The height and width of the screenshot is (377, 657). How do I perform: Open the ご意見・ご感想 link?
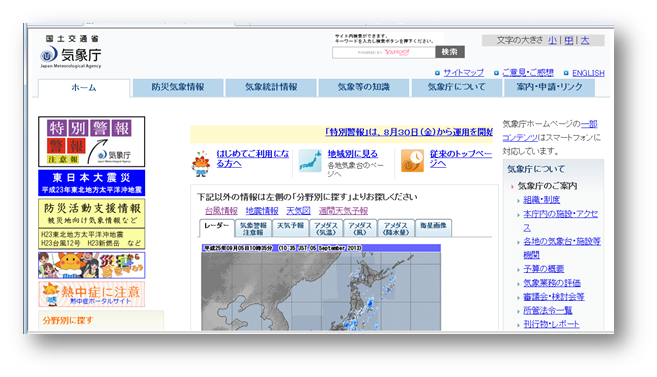tap(528, 72)
